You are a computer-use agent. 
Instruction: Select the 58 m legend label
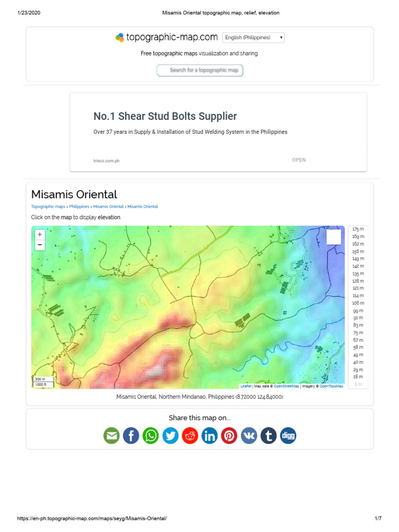(x=358, y=348)
